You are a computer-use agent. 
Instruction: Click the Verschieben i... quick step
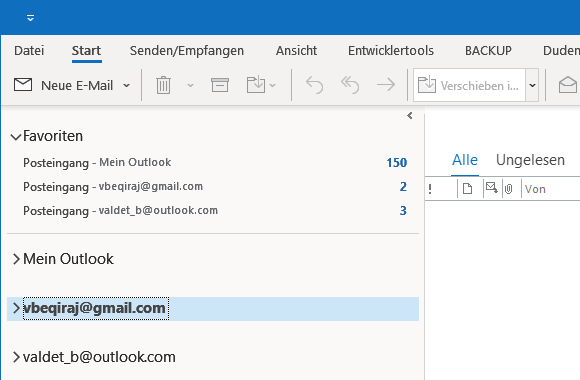pos(469,85)
